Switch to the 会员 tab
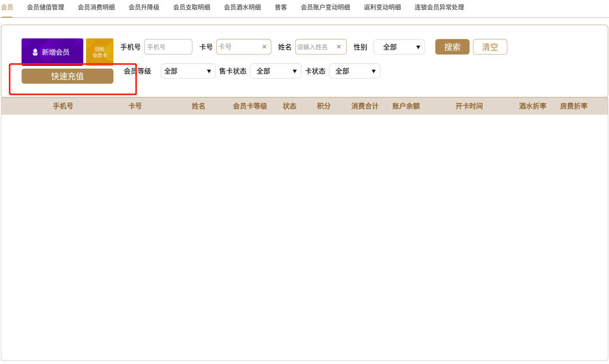The height and width of the screenshot is (364, 609). click(x=7, y=7)
